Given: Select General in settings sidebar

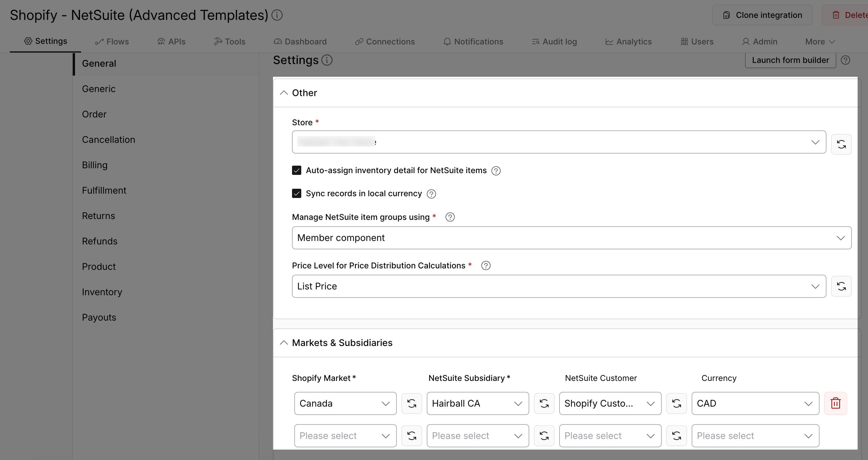Looking at the screenshot, I should [x=99, y=64].
